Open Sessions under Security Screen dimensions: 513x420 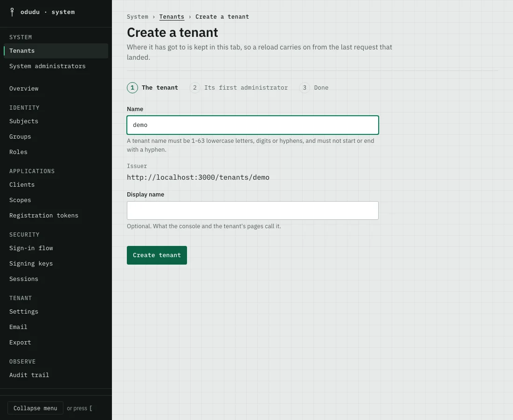[56, 279]
